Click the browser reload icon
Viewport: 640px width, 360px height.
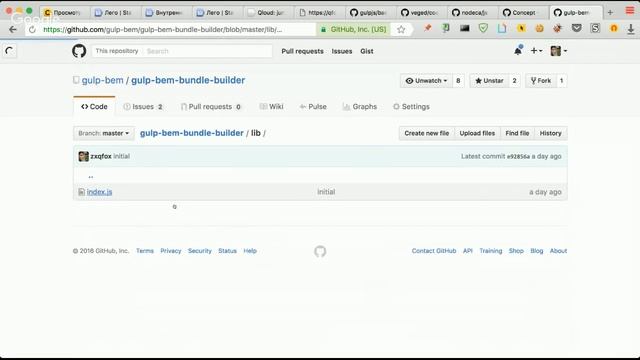click(32, 29)
